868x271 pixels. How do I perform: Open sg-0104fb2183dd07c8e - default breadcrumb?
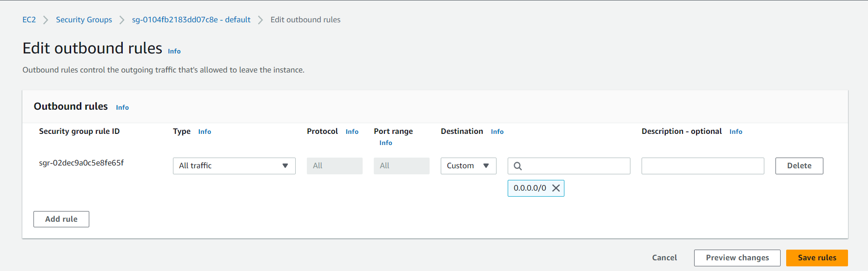[191, 20]
